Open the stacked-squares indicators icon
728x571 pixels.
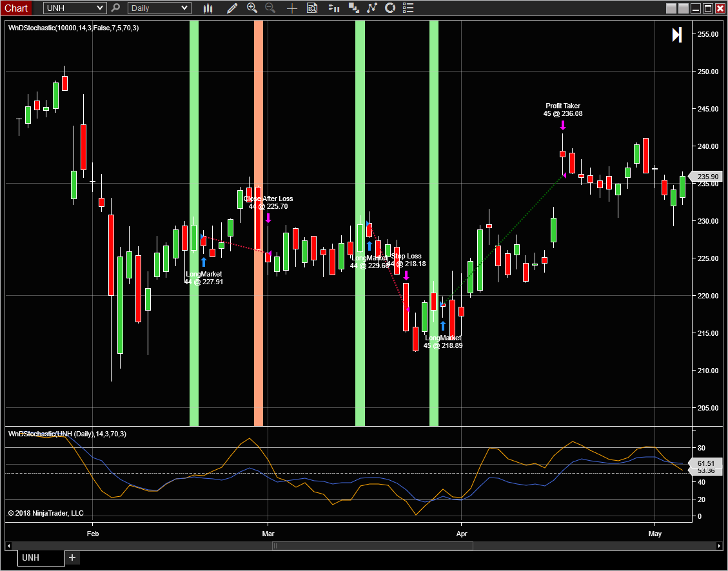[x=354, y=8]
